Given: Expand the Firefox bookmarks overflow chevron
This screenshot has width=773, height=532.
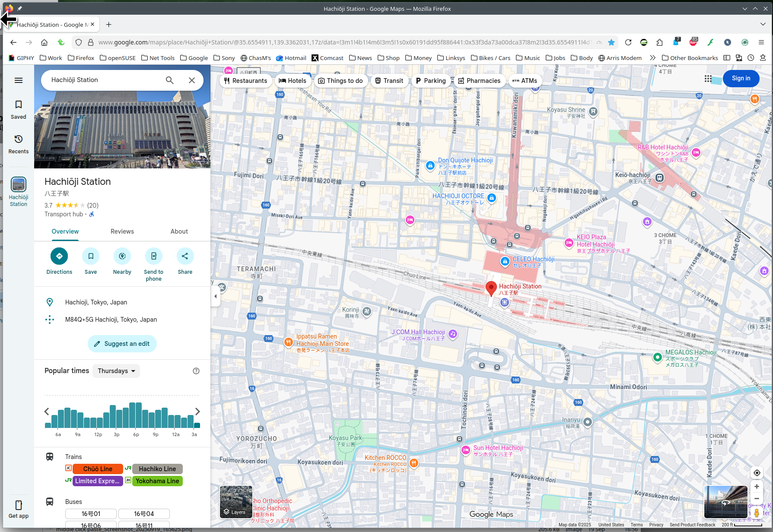Looking at the screenshot, I should click(x=652, y=58).
